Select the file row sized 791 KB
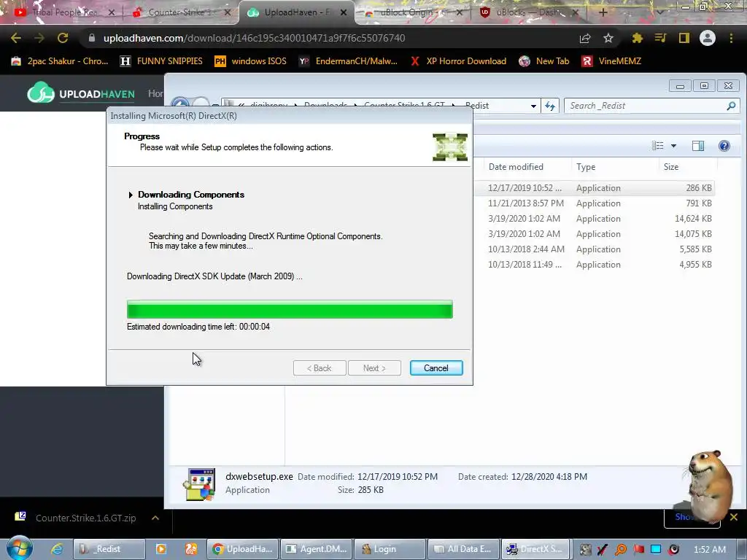 pyautogui.click(x=595, y=203)
